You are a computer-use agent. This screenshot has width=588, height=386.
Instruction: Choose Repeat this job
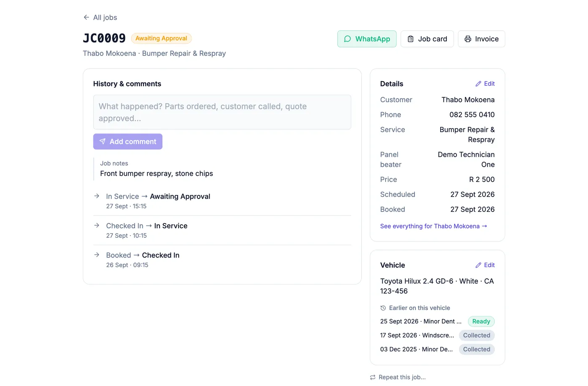point(398,377)
